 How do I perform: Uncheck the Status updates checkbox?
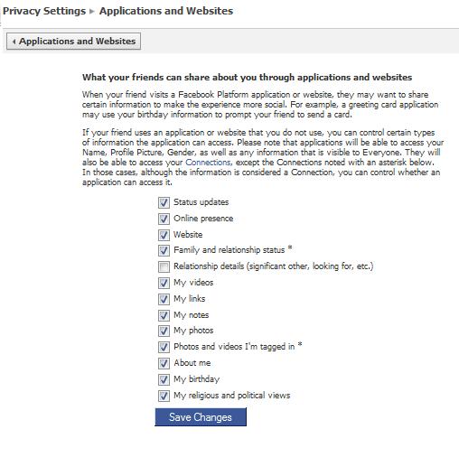click(x=164, y=202)
